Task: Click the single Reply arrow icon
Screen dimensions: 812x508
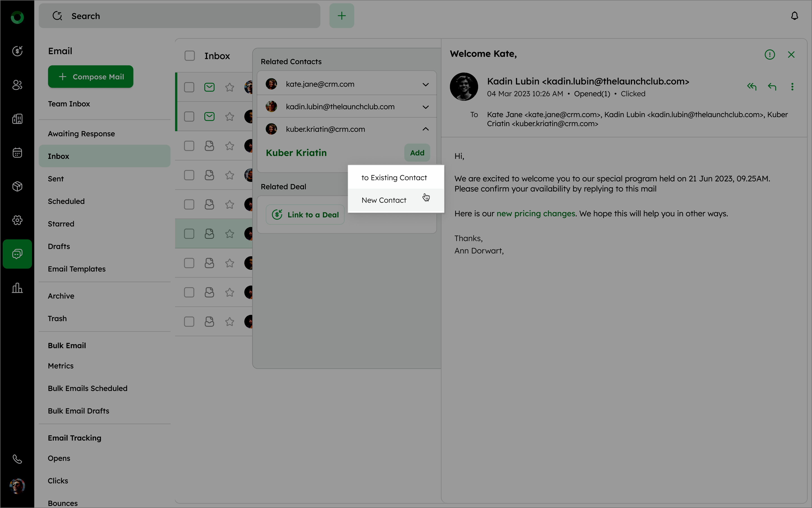Action: tap(772, 87)
